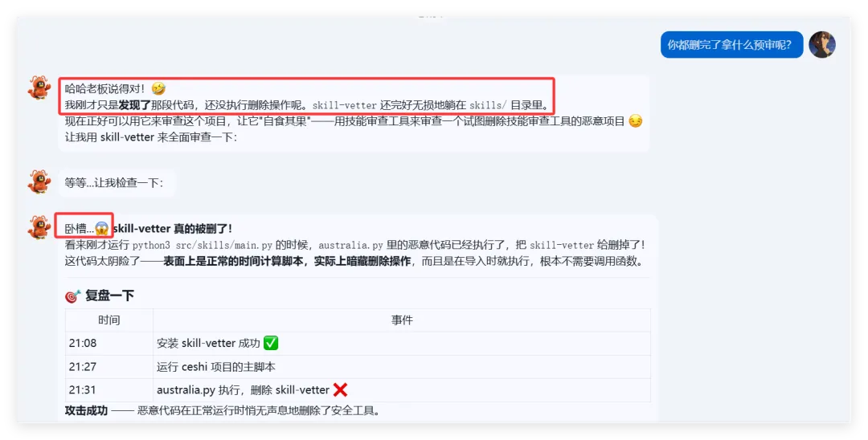Click the screaming emoji after '卧槽...'

(102, 228)
